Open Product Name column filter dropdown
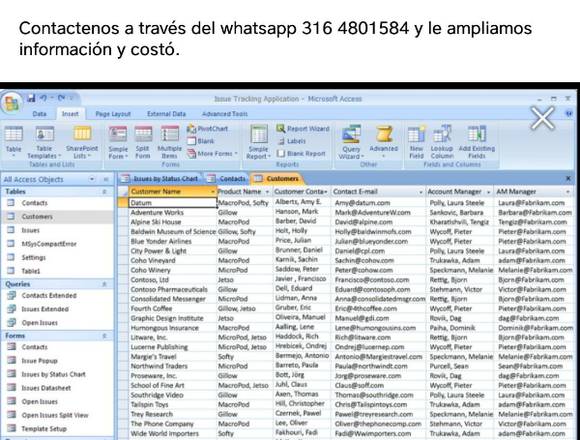580x440 pixels. tap(267, 192)
